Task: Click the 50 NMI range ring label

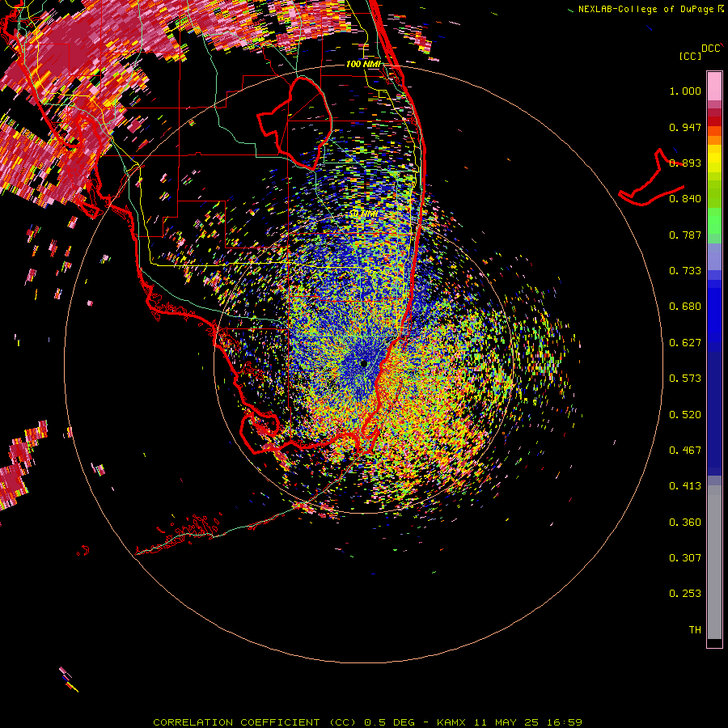Action: (363, 214)
